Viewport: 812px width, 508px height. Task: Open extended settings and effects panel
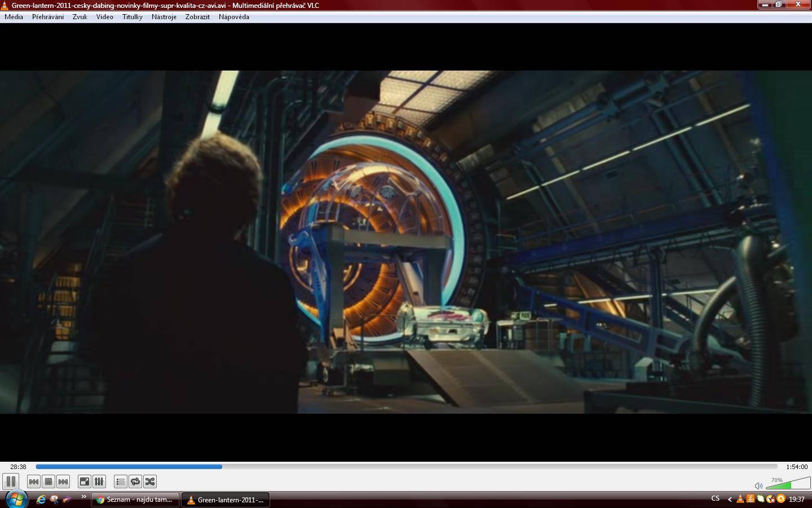(99, 481)
